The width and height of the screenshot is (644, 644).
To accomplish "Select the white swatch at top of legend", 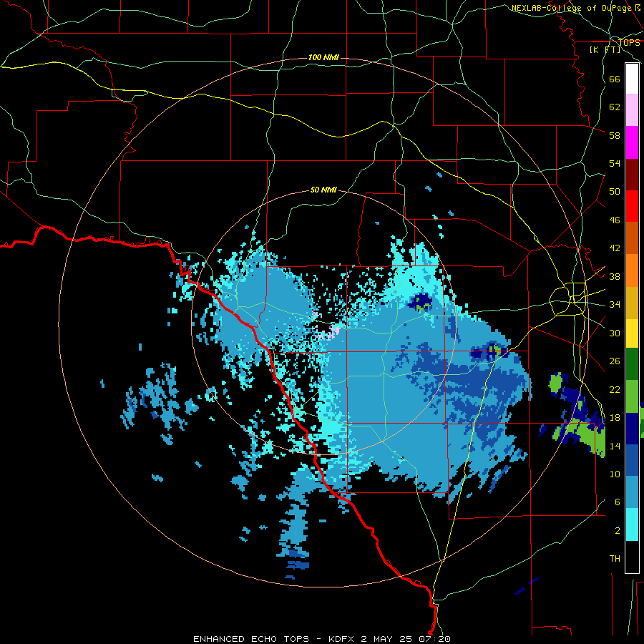I will (x=632, y=79).
